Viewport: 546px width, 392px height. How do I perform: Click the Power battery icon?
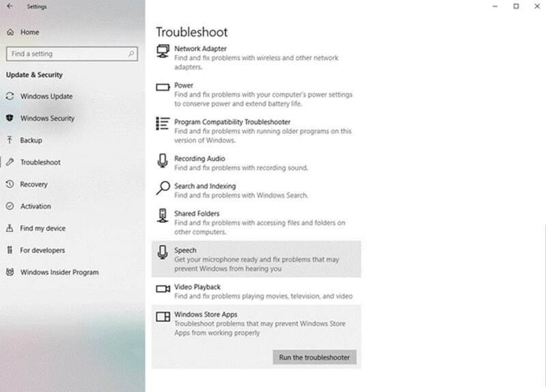[162, 87]
